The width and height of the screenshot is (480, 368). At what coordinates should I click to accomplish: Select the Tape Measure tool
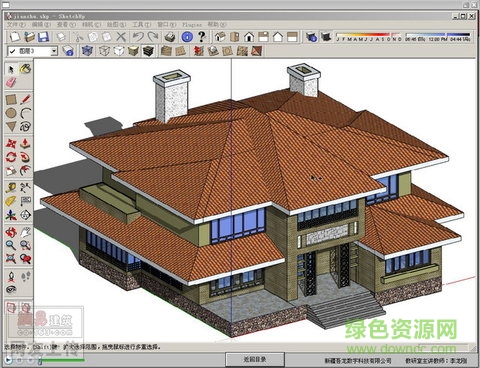11,188
